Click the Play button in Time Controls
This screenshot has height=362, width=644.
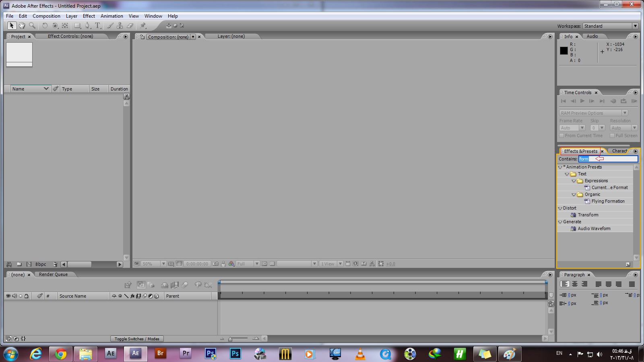582,101
